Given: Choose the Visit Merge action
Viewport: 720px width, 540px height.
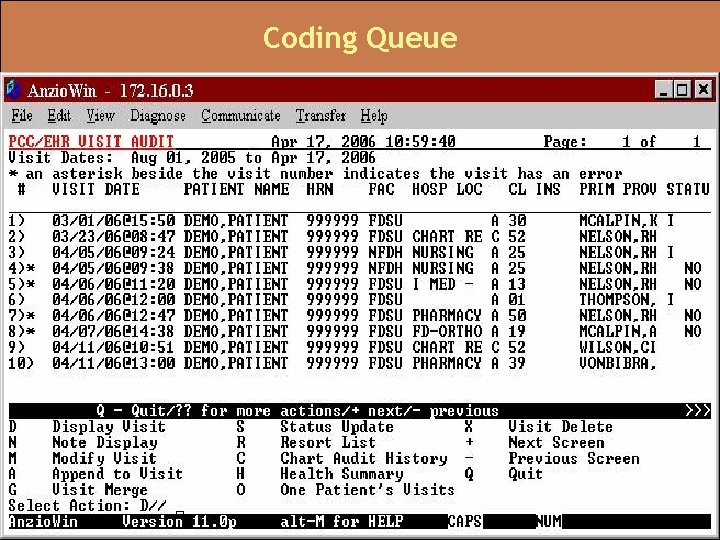Looking at the screenshot, I should (100, 490).
